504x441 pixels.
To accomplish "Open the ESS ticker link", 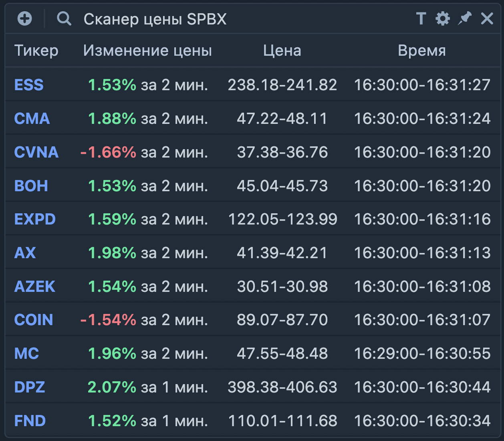I will pos(29,85).
